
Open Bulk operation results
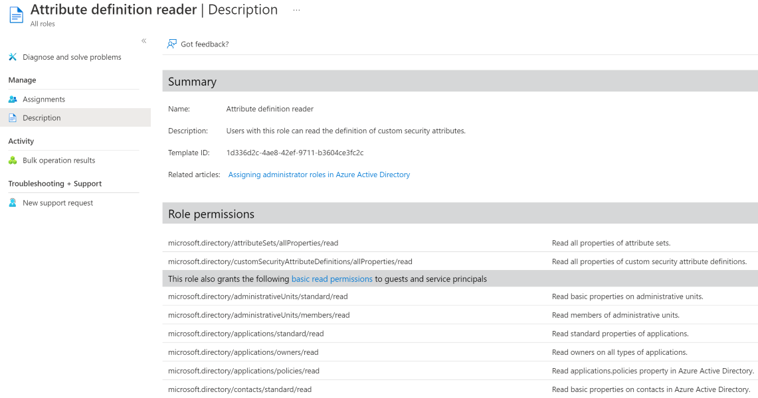tap(59, 160)
